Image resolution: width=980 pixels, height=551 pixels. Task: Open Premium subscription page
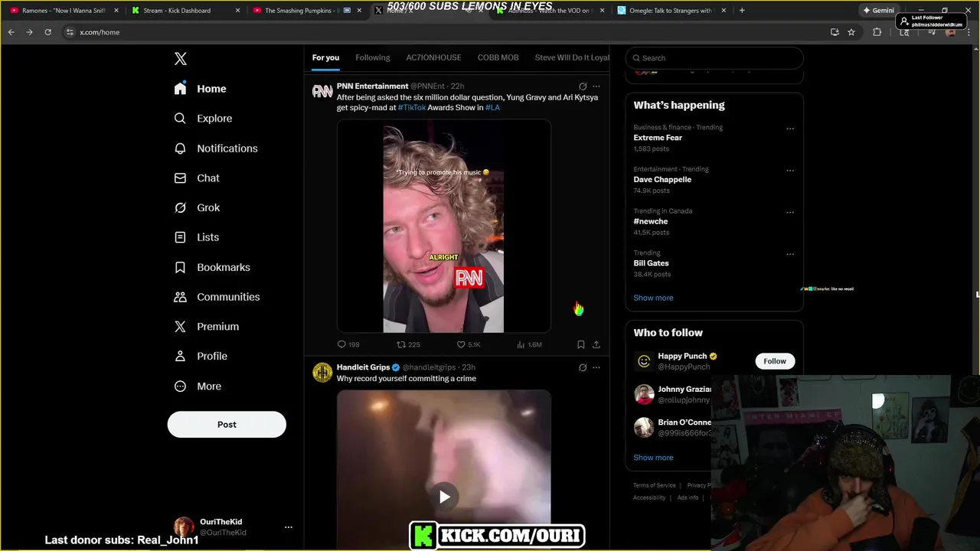point(207,327)
